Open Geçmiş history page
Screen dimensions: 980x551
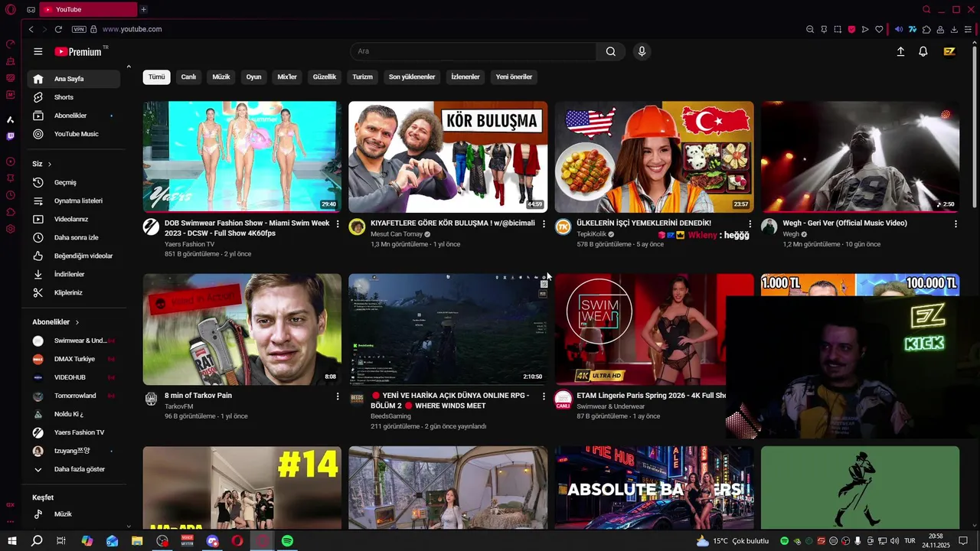(73, 182)
